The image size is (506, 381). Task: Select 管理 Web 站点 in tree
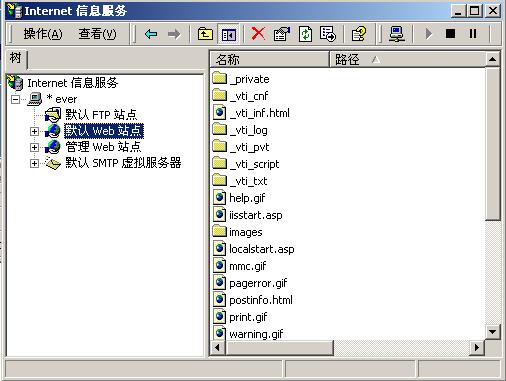[x=103, y=147]
